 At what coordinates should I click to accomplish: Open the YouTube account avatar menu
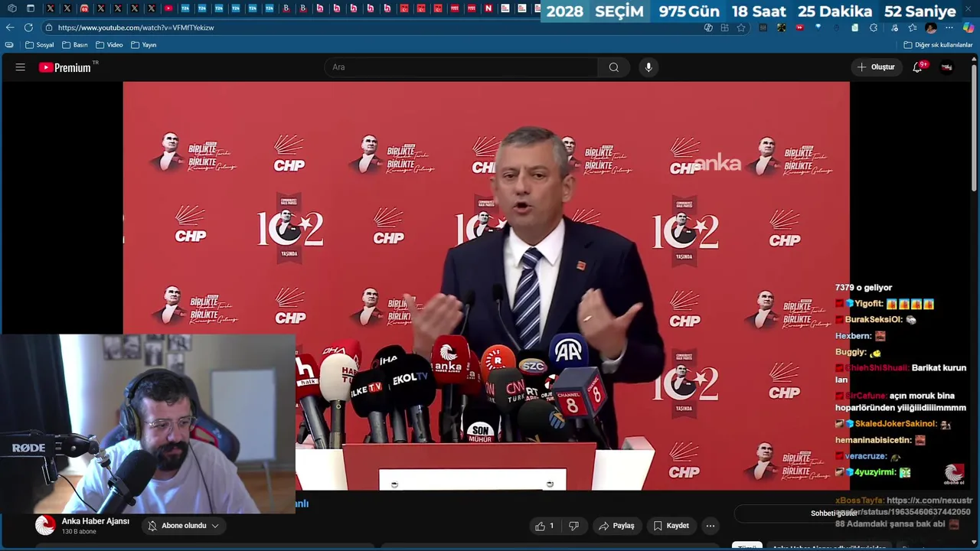point(947,67)
